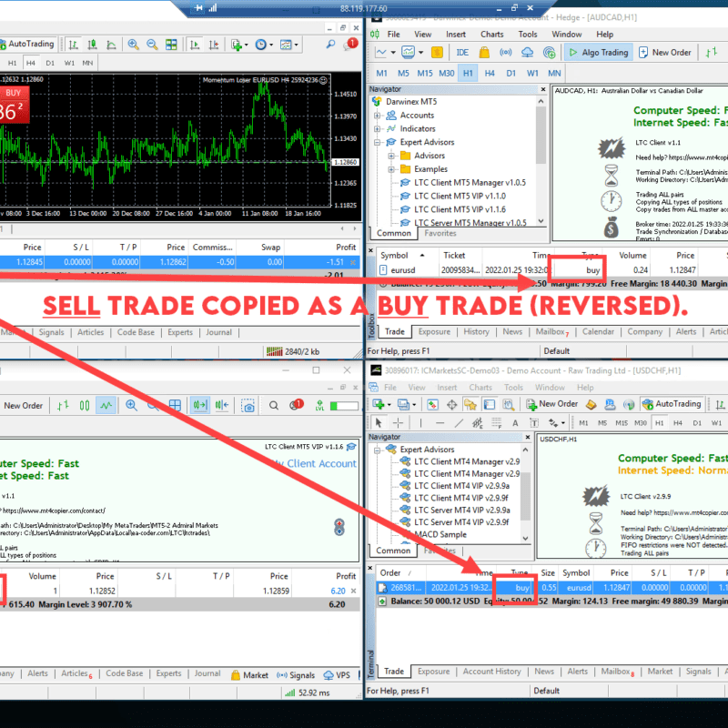Select D1 timeframe in EURUSD terminal
This screenshot has height=728, width=728.
tap(50, 63)
